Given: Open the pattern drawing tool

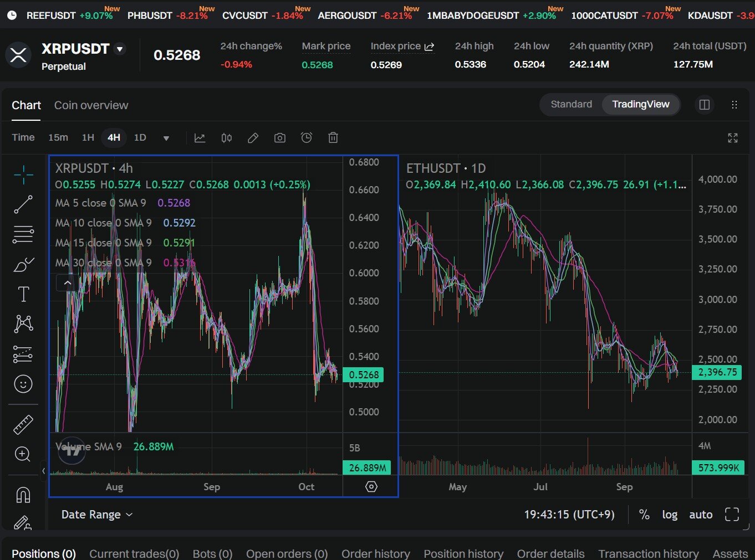Looking at the screenshot, I should click(23, 323).
